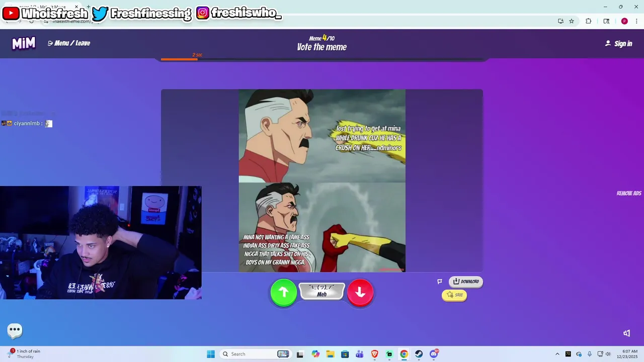Image resolution: width=644 pixels, height=362 pixels.
Task: Launch Copilot from the taskbar
Action: [x=315, y=354]
